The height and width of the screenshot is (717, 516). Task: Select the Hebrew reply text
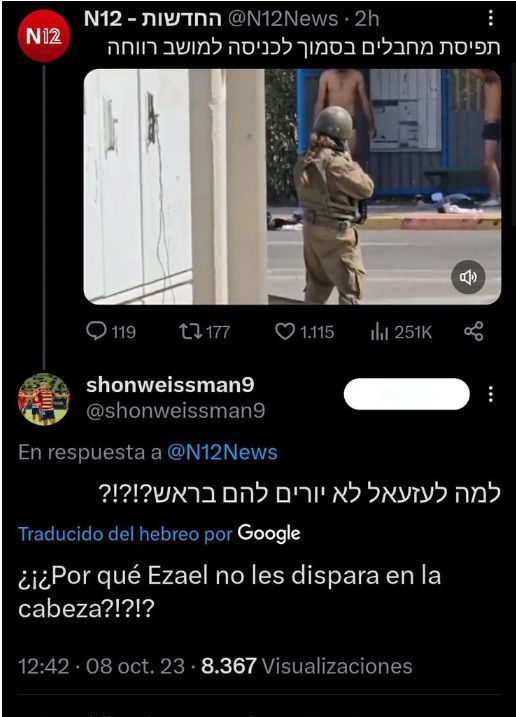click(x=300, y=494)
